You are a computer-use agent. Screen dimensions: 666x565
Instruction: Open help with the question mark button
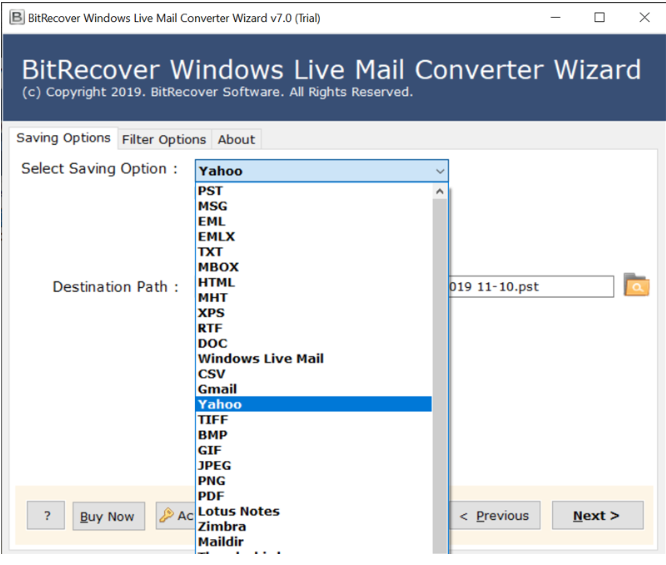46,516
